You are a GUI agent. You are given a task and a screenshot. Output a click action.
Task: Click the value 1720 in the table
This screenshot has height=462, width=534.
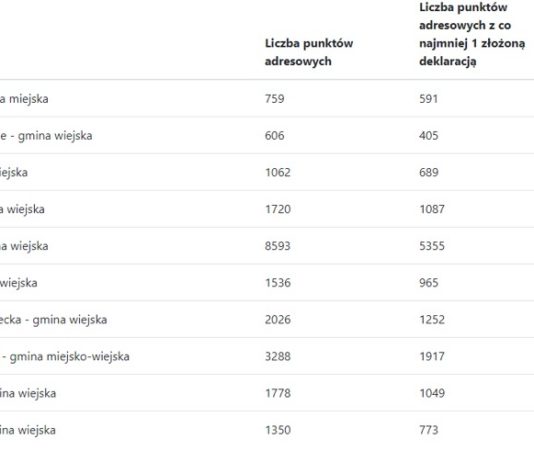(278, 209)
